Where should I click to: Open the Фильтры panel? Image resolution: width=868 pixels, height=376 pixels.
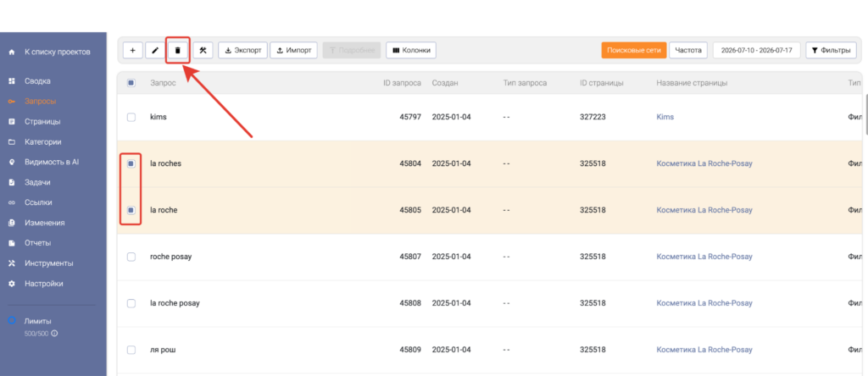(831, 50)
